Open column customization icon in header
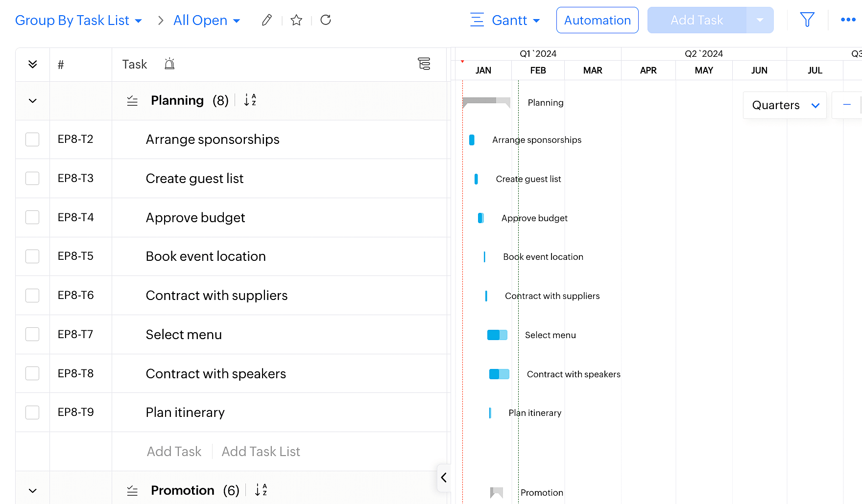Image resolution: width=862 pixels, height=504 pixels. pyautogui.click(x=424, y=64)
